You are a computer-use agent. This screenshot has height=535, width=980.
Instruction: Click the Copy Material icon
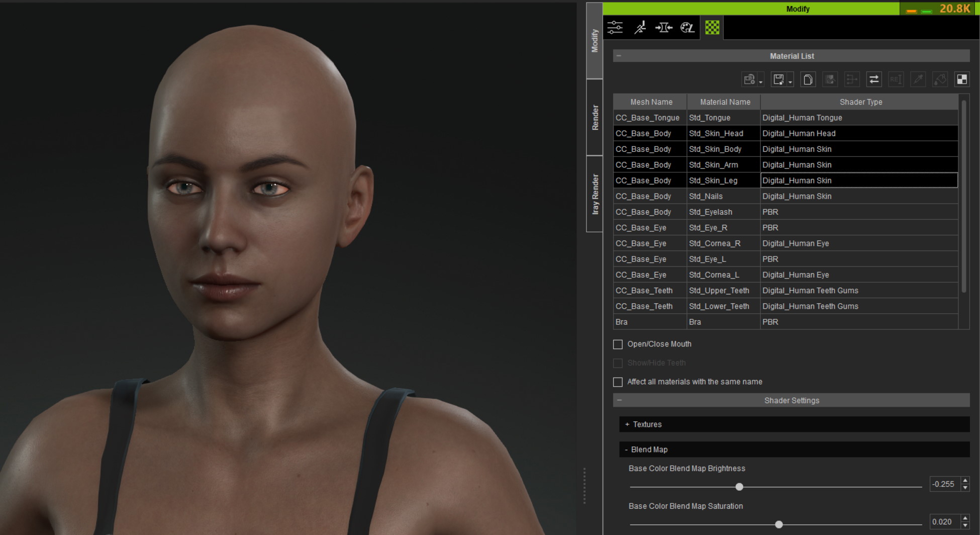coord(808,79)
